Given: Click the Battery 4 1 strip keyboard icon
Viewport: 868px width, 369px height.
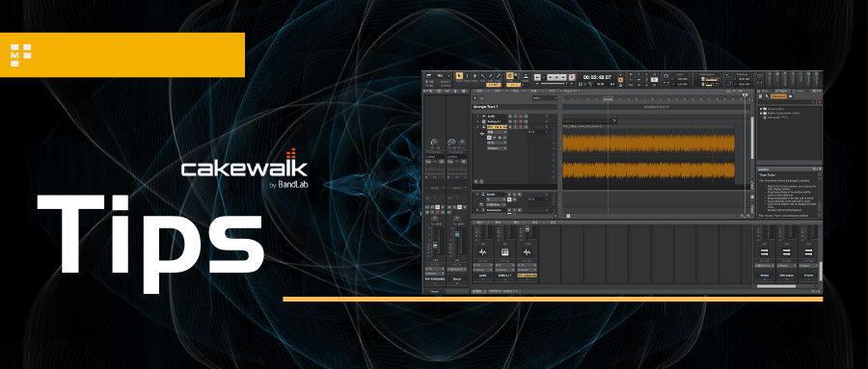Looking at the screenshot, I should pyautogui.click(x=504, y=252).
